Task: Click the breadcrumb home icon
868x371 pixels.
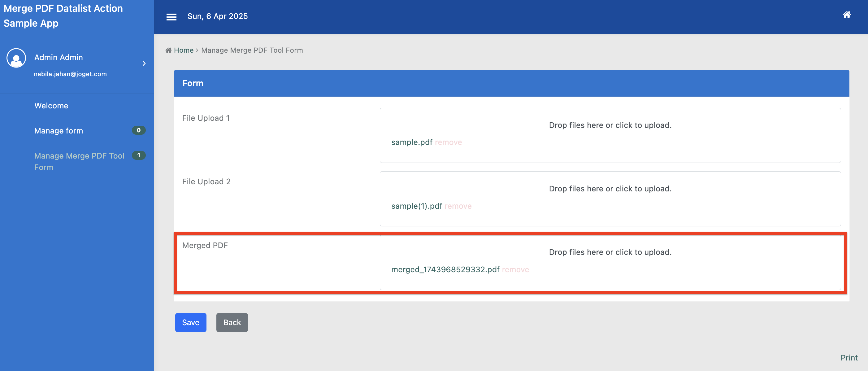Action: pos(168,50)
